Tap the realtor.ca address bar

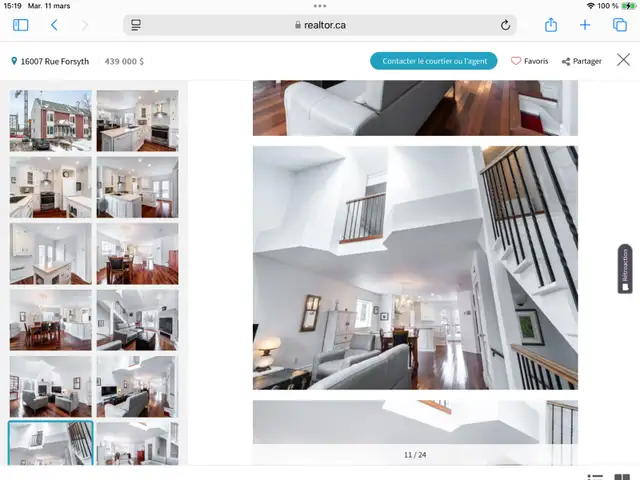coord(320,25)
